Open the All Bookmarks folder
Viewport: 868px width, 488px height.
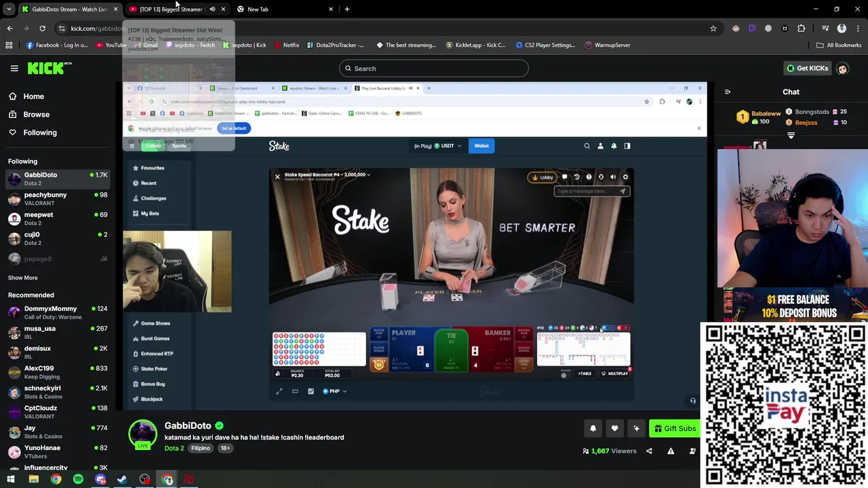839,45
